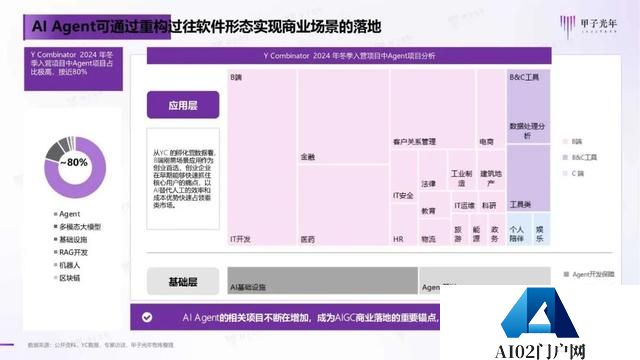Select the 客户关系管理 treemap block
The image size is (640, 360).
click(x=433, y=109)
